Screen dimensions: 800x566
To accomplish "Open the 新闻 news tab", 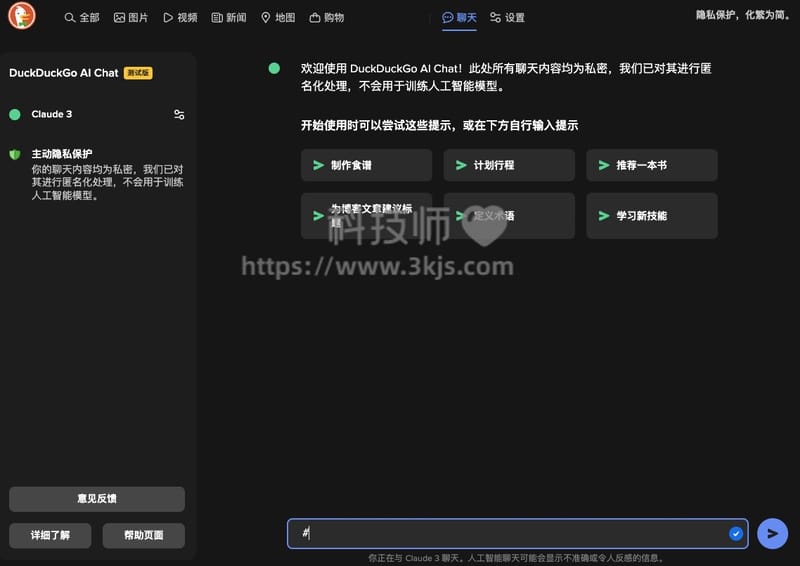I will coord(229,18).
